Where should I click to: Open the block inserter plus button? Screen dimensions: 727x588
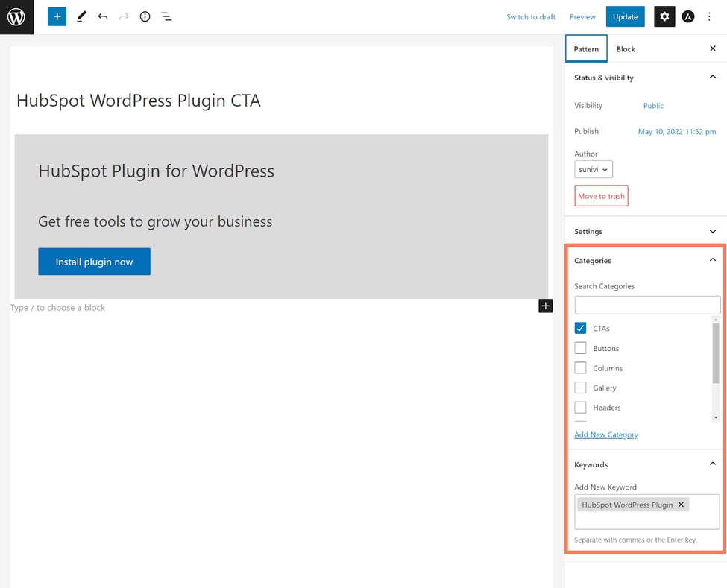tap(57, 16)
